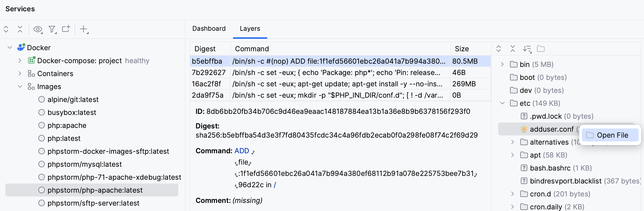The width and height of the screenshot is (644, 211).
Task: Expand all nodes with the toolbar icon
Action: pos(6,29)
